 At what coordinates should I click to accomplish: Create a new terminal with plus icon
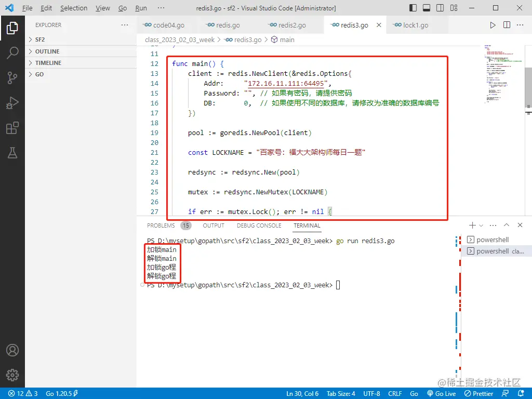[x=472, y=225]
